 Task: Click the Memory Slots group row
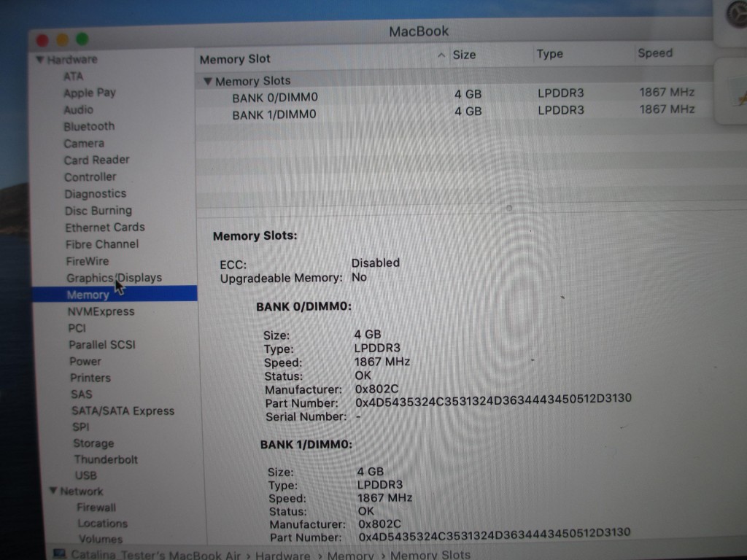[x=455, y=79]
